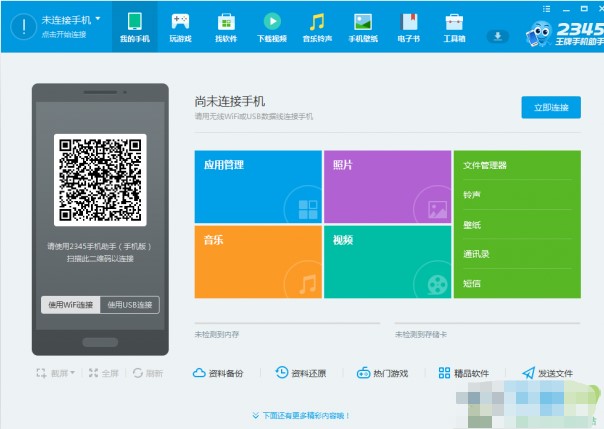Image resolution: width=604 pixels, height=429 pixels.
Task: Click the 刷新 refresh icon
Action: point(138,373)
